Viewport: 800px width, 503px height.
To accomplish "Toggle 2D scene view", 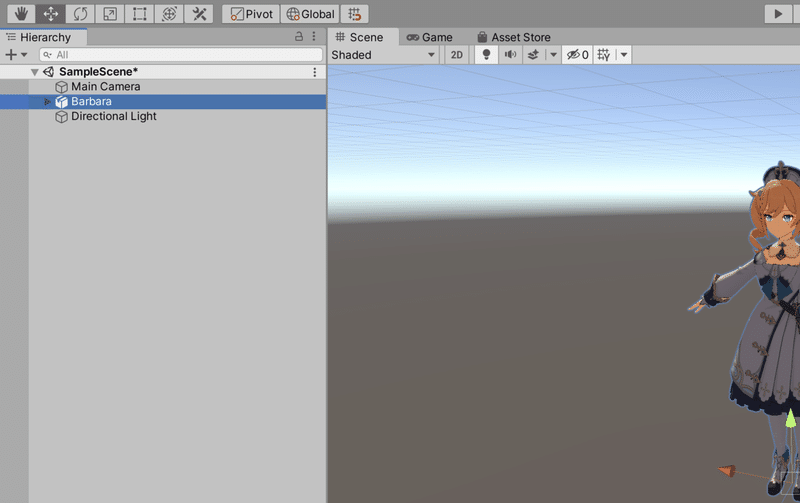I will tap(457, 55).
